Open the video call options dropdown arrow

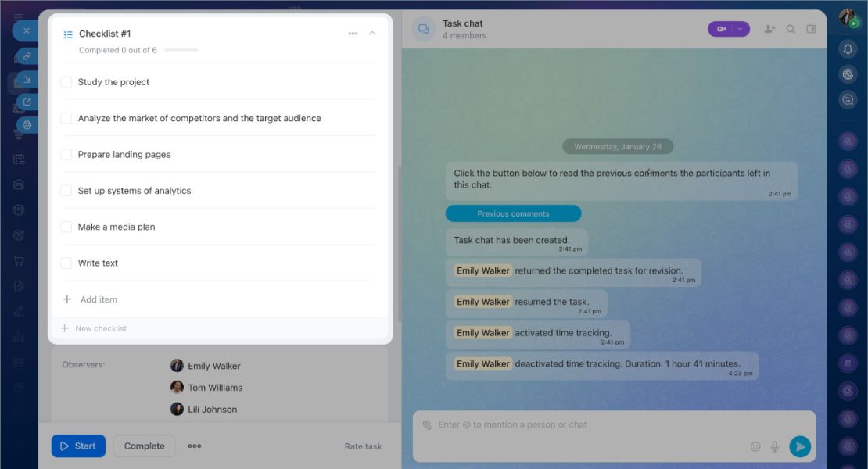tap(741, 29)
